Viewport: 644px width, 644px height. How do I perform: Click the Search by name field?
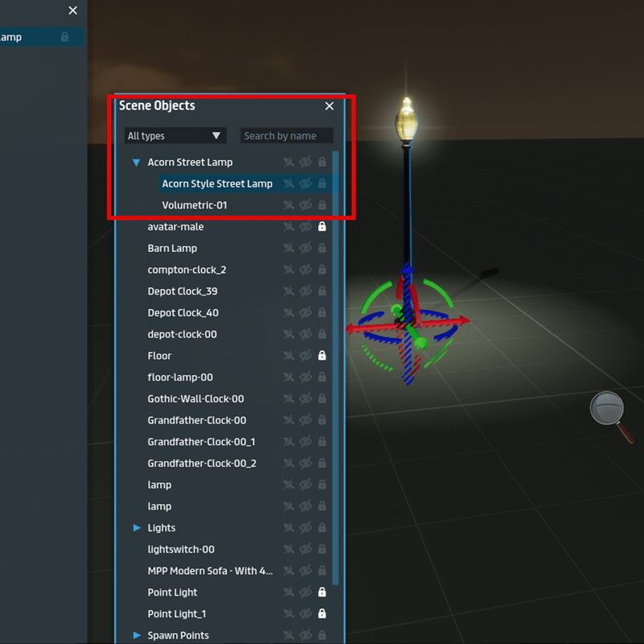tap(287, 136)
